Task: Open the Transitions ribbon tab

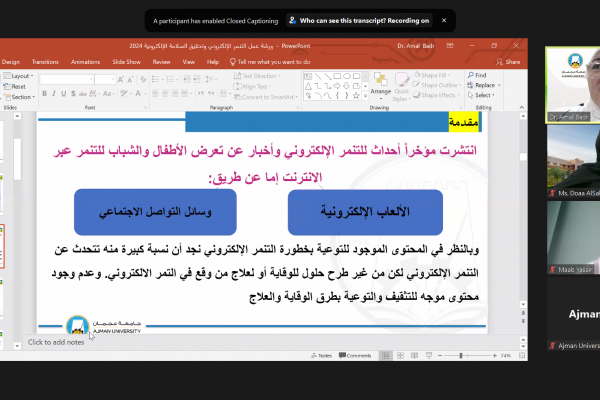Action: pos(45,62)
